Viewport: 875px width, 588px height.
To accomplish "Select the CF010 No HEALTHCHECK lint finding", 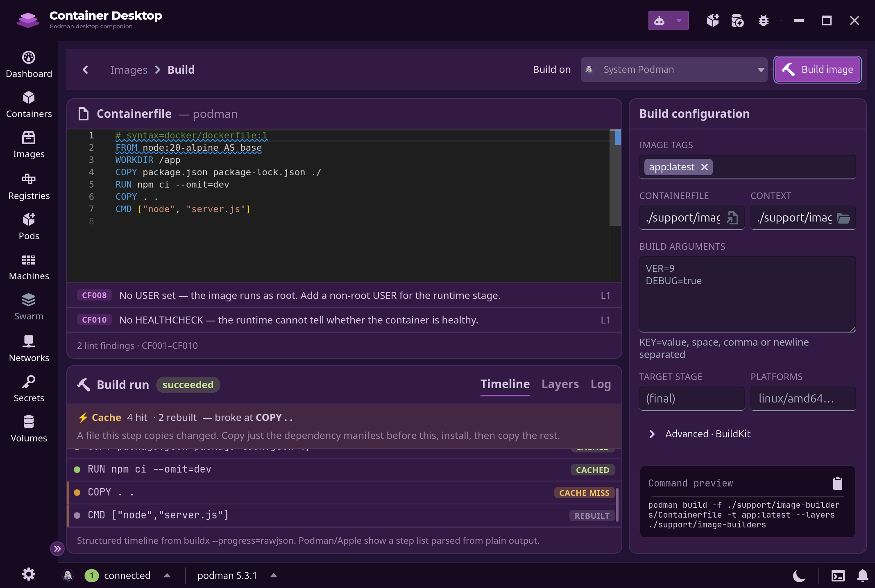I will point(344,320).
